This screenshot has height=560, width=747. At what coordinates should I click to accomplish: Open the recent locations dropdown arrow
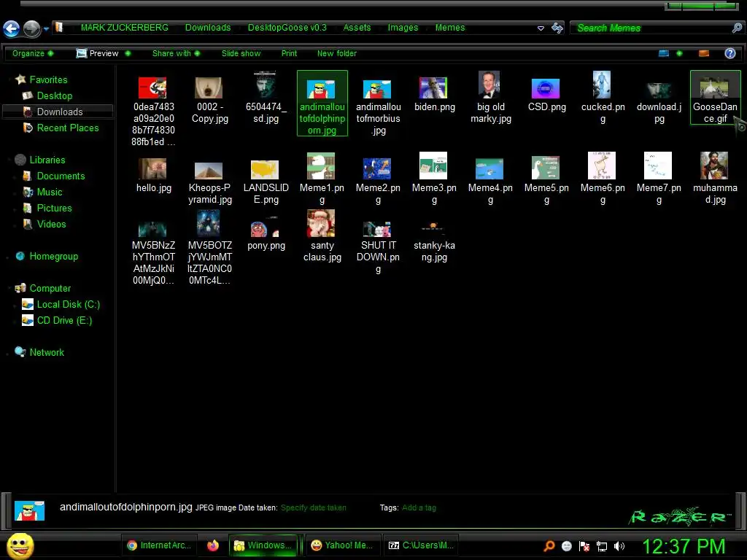[x=46, y=29]
